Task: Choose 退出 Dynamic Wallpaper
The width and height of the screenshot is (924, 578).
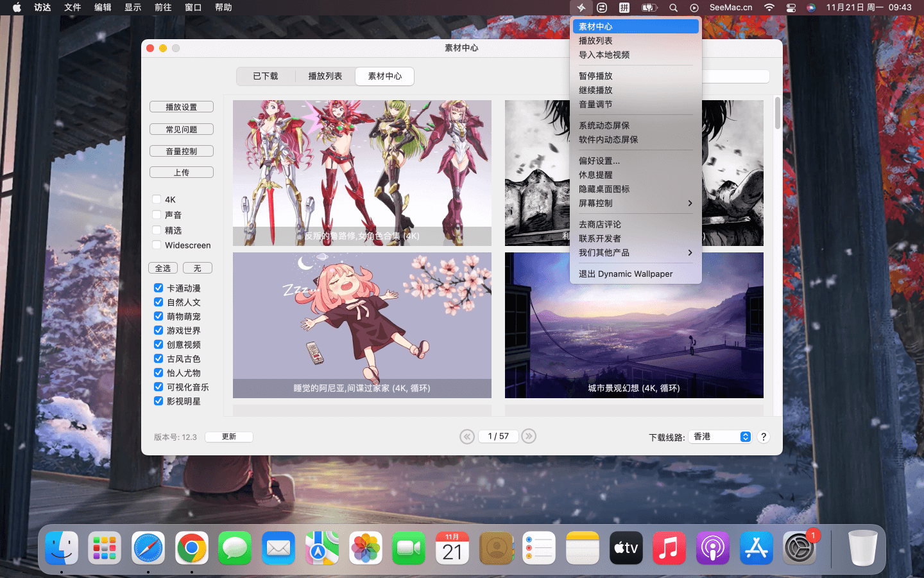Action: click(x=635, y=274)
